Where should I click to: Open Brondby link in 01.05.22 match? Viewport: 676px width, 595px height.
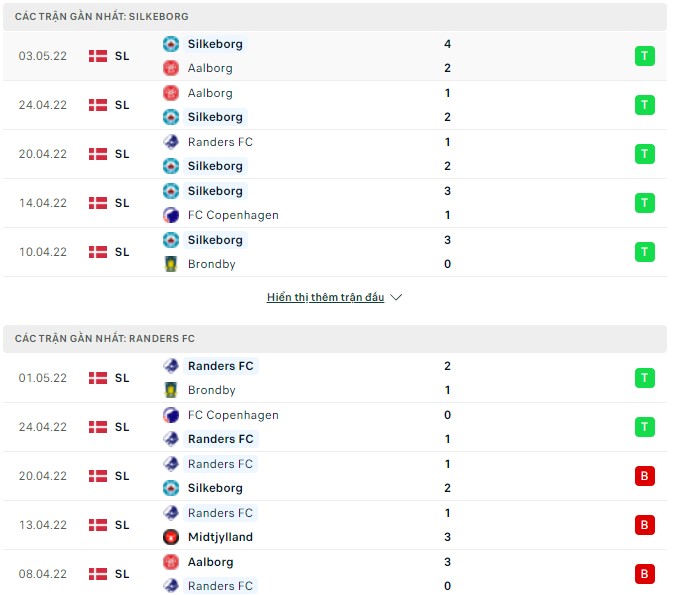[x=211, y=390]
